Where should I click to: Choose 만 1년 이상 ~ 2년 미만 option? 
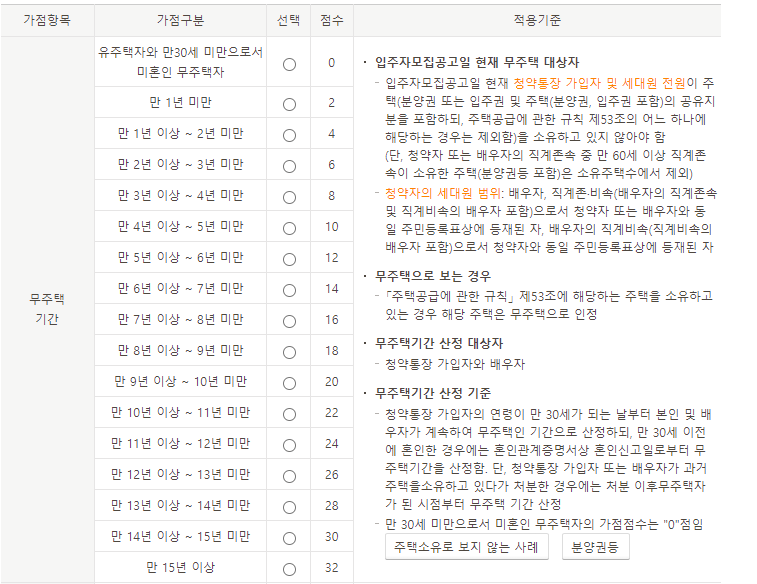(289, 134)
